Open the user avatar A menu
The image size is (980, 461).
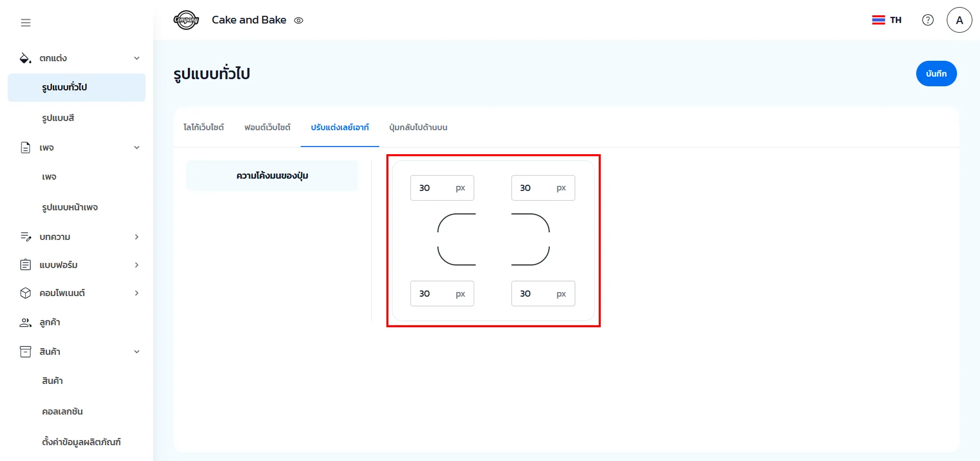tap(959, 20)
